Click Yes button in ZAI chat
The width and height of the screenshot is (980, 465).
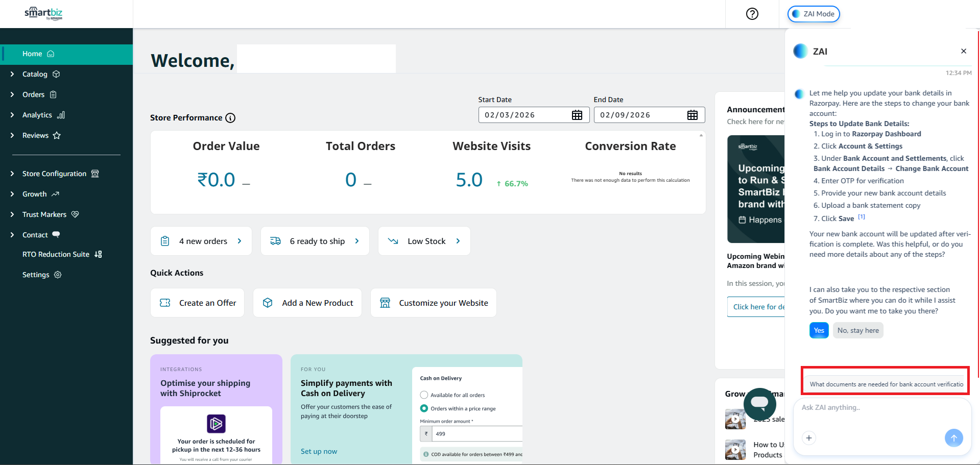(x=819, y=330)
